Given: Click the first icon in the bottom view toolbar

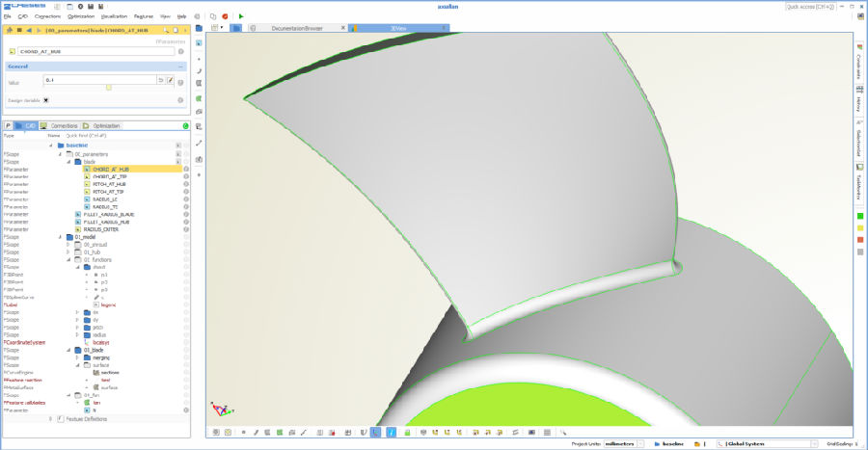Looking at the screenshot, I should [216, 433].
